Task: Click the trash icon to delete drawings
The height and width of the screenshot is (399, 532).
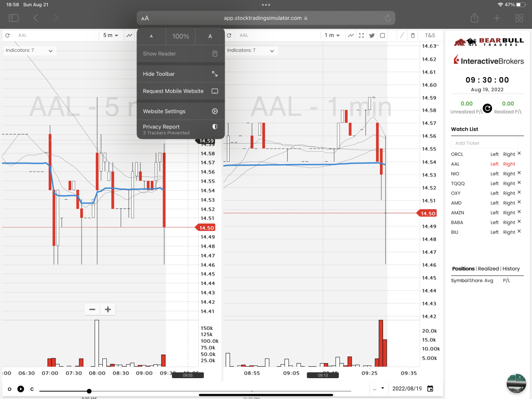Action: (413, 35)
